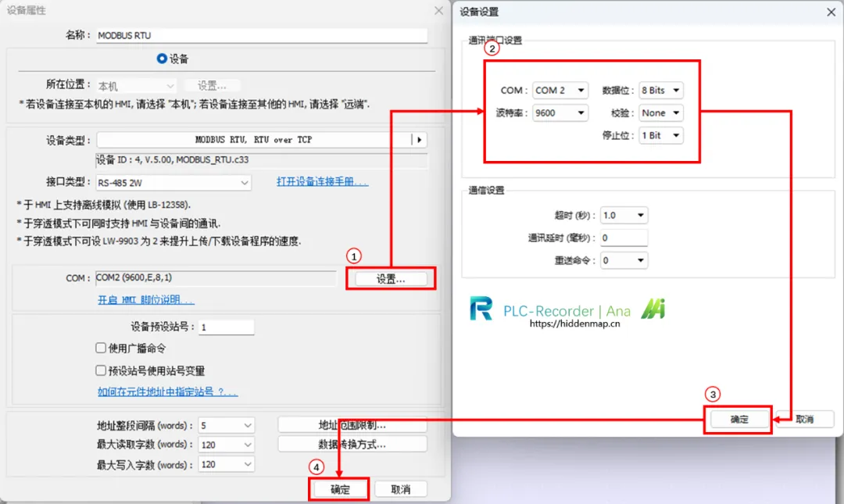This screenshot has width=844, height=504.
Task: Open the 数据位 dropdown showing 8 Bits
Action: pyautogui.click(x=660, y=90)
